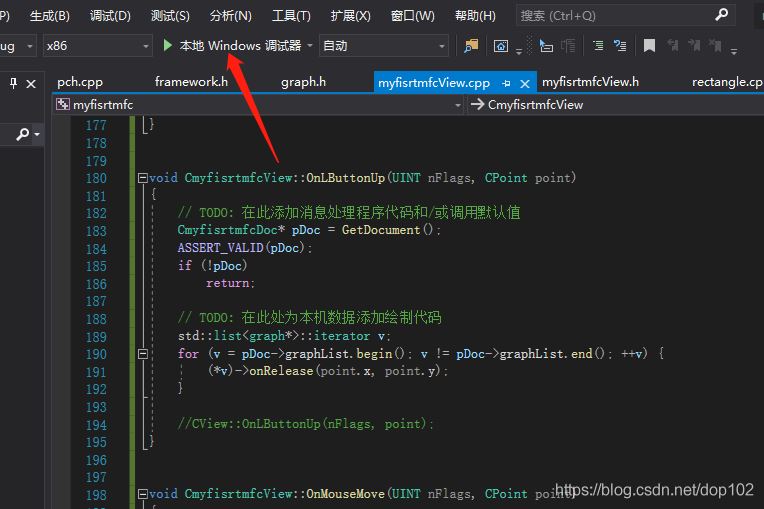Click line number 180 in the gutter
The image size is (764, 509).
click(96, 178)
